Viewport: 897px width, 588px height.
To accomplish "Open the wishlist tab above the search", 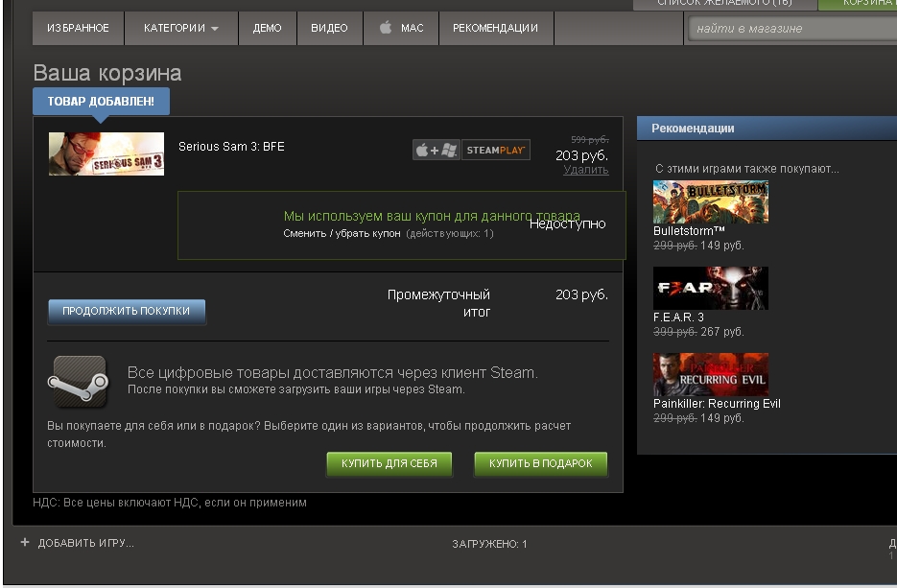I will coord(725,4).
